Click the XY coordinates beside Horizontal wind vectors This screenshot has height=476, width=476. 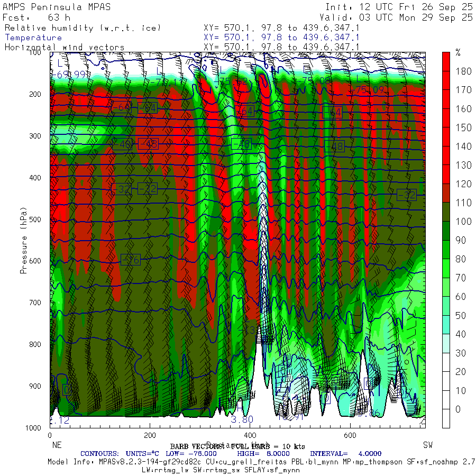pos(281,48)
